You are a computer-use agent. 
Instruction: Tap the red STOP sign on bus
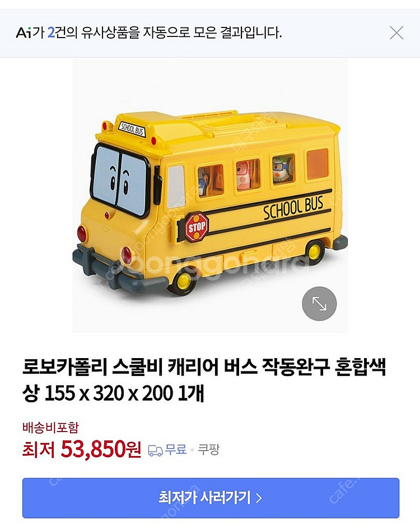197,227
